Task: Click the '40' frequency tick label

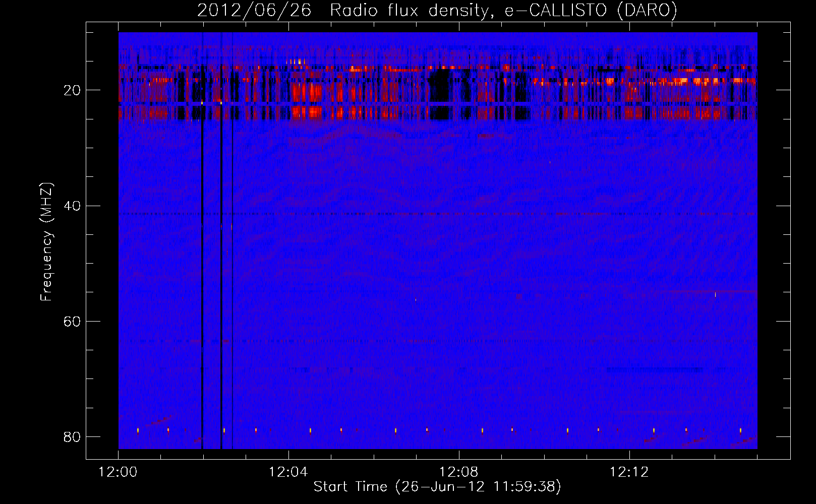Action: [72, 206]
